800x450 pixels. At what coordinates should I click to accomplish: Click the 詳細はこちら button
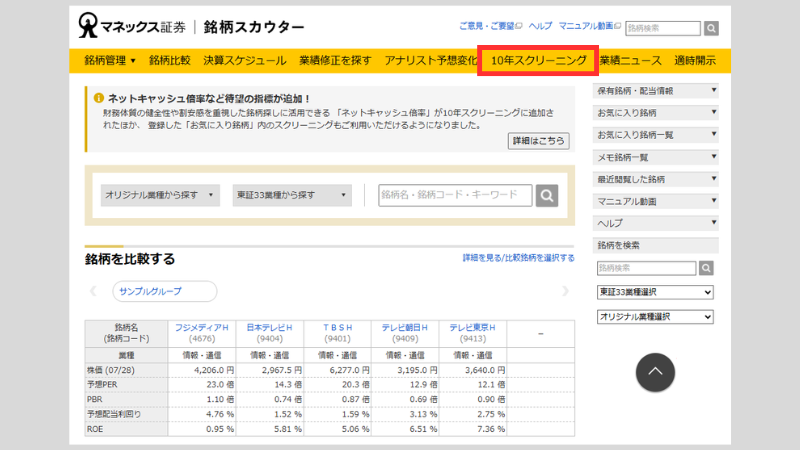point(538,141)
